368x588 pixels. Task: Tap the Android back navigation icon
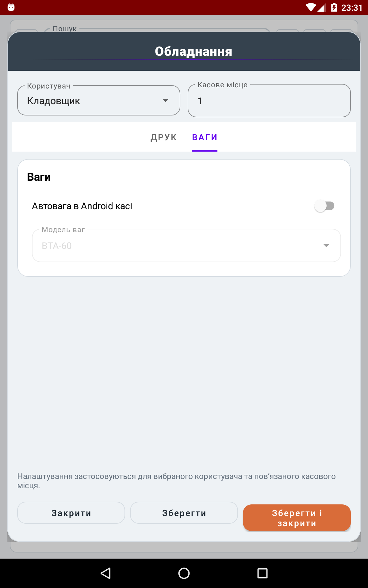105,573
